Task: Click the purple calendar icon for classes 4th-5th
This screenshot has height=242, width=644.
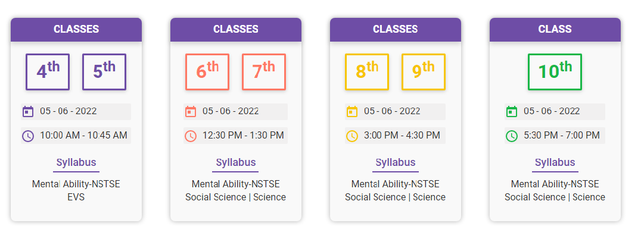Action: tap(28, 112)
